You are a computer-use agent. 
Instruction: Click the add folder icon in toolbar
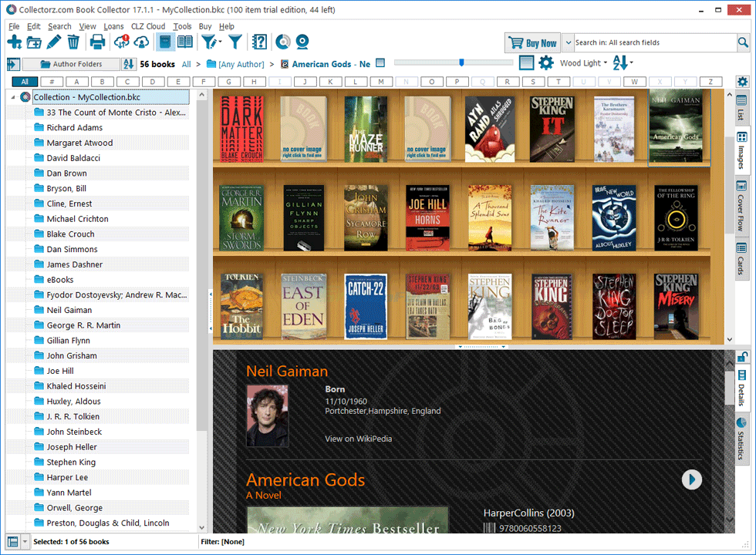[x=34, y=42]
